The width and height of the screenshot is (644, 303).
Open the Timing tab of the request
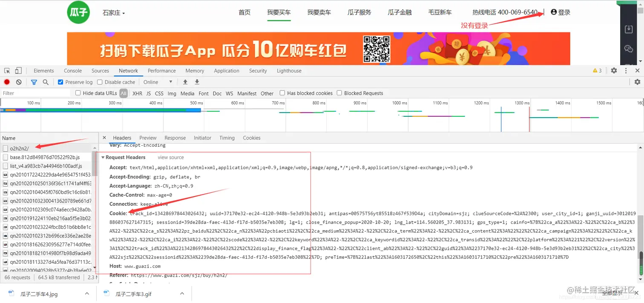pos(227,138)
